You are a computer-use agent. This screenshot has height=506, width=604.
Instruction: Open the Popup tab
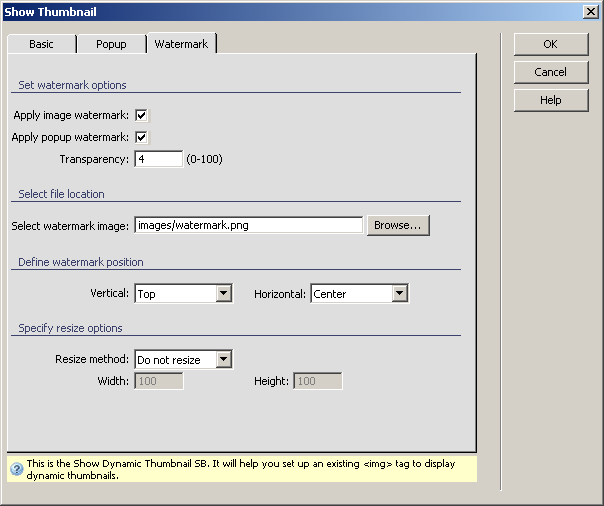pos(111,44)
